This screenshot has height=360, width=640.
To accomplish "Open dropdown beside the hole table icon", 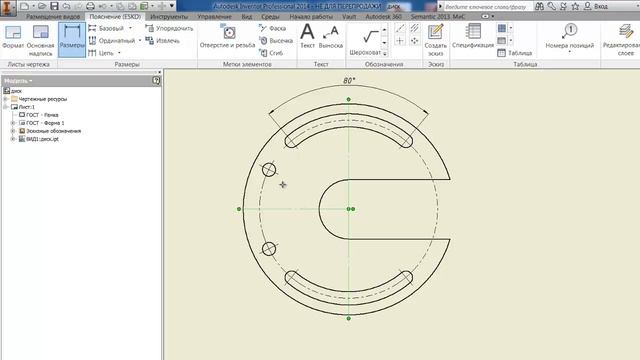I will click(x=511, y=28).
